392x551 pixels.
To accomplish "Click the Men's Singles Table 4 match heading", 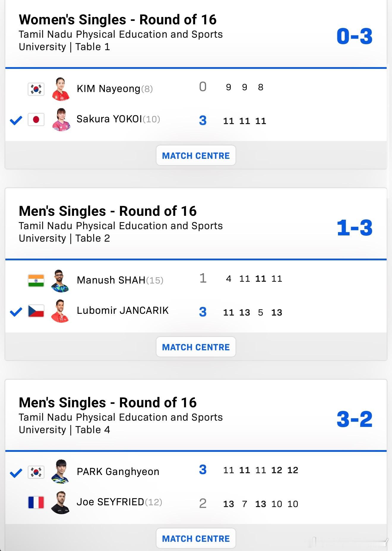I will pyautogui.click(x=108, y=403).
